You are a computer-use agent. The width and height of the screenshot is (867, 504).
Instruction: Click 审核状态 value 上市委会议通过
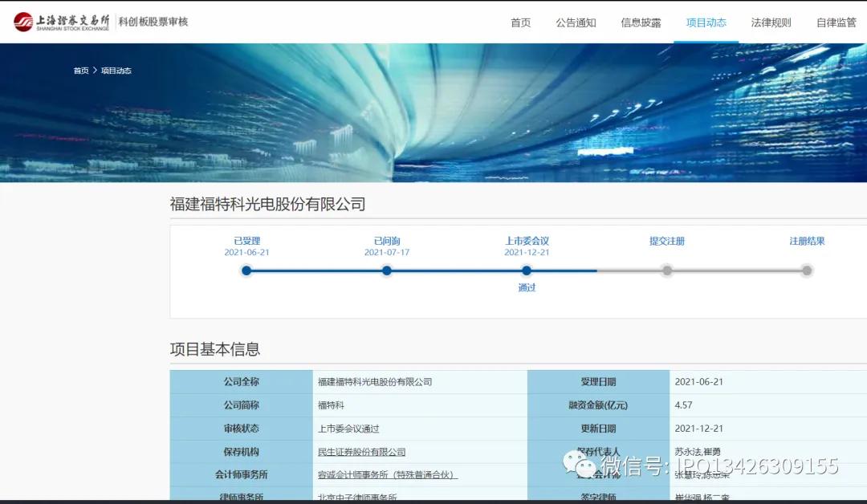(348, 429)
